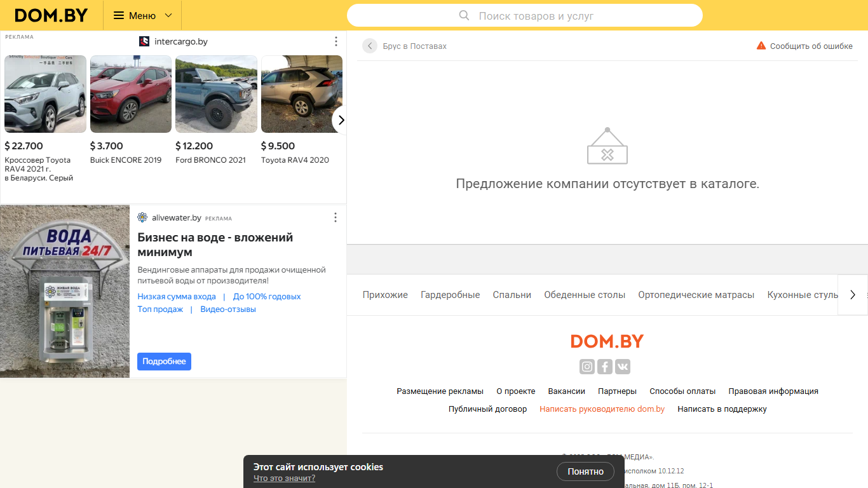Click the О проекте footer link

[516, 391]
